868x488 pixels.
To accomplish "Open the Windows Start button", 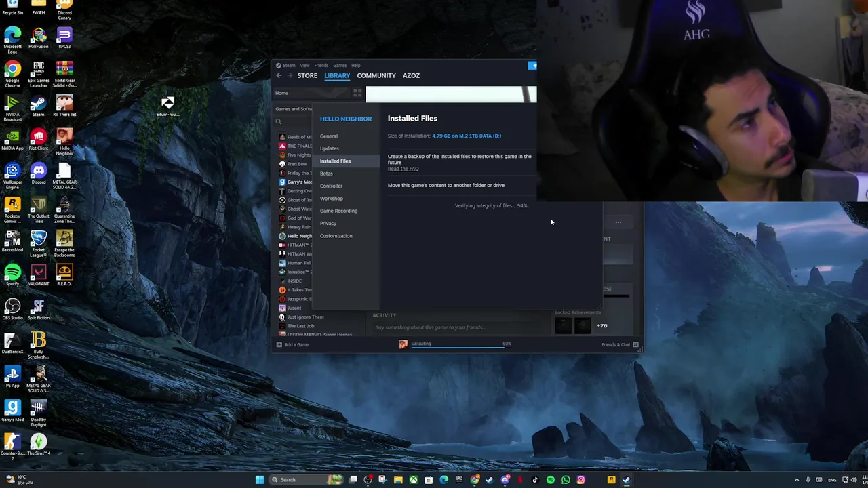I will [x=259, y=480].
